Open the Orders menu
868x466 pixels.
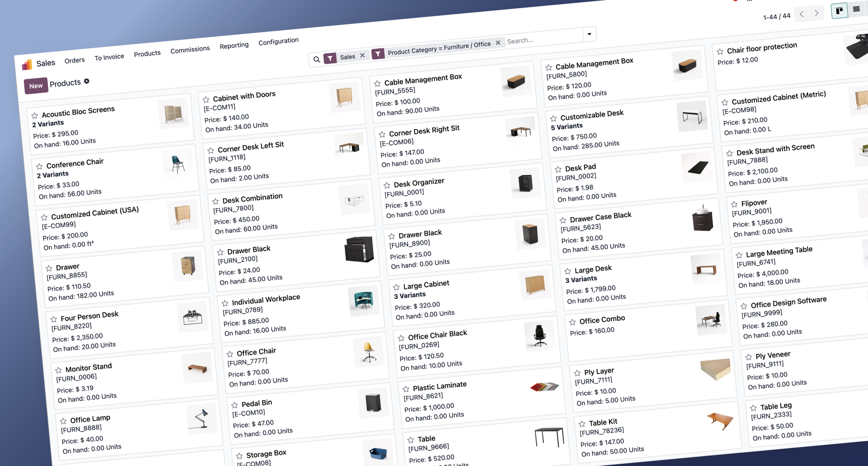[75, 60]
